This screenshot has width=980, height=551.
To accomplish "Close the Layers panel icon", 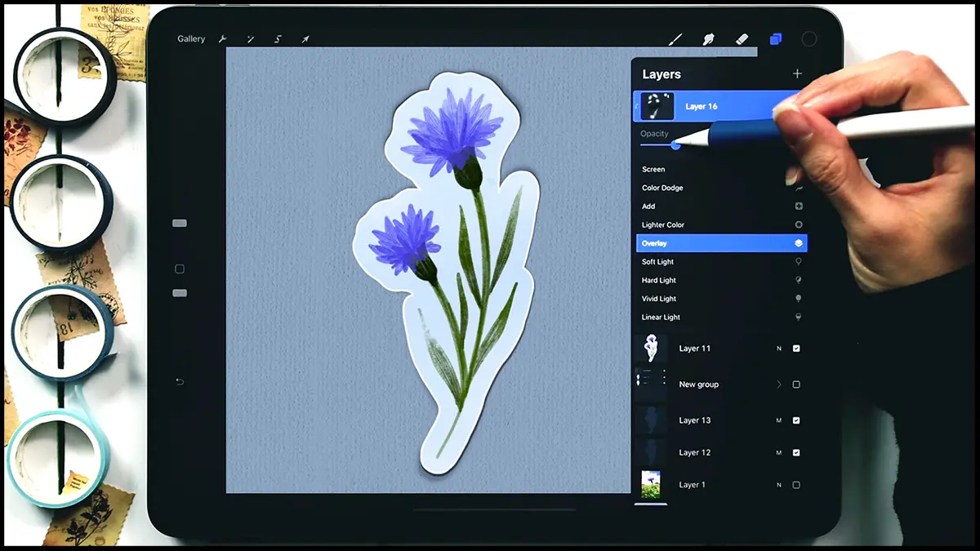I will click(775, 39).
